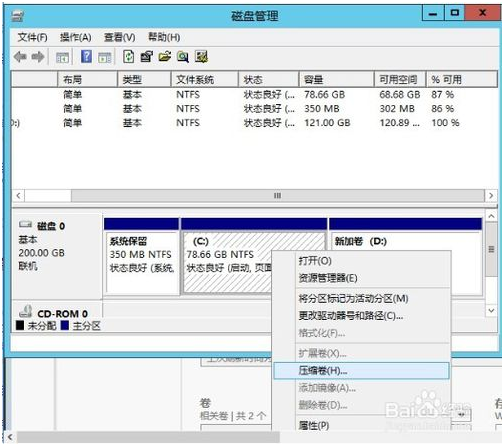504x446 pixels.
Task: Click the checkmark settings toolbar icon at right
Action: pos(201,57)
